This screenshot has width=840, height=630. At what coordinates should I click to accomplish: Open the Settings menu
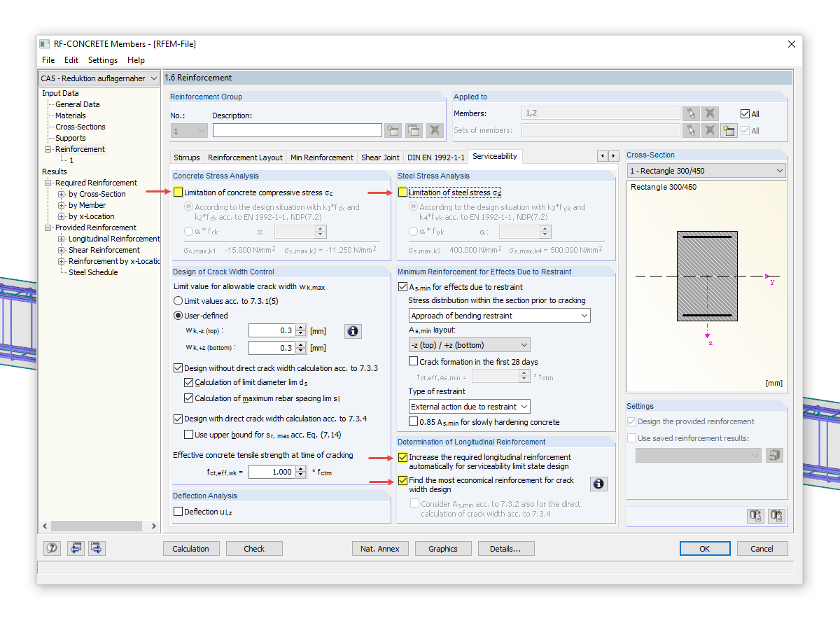[103, 60]
